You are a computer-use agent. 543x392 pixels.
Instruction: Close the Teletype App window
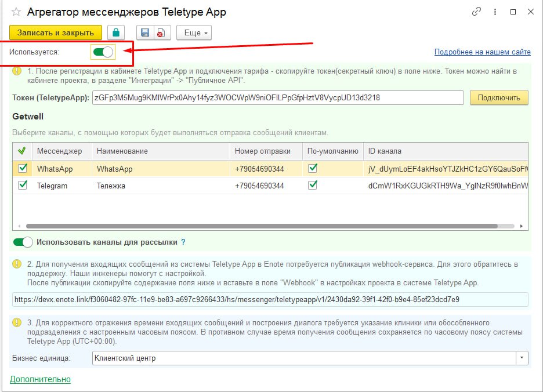coord(531,12)
